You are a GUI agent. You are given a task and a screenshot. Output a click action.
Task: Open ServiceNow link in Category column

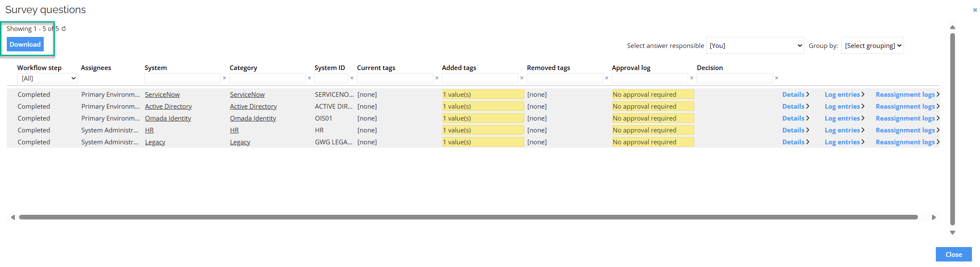[247, 94]
